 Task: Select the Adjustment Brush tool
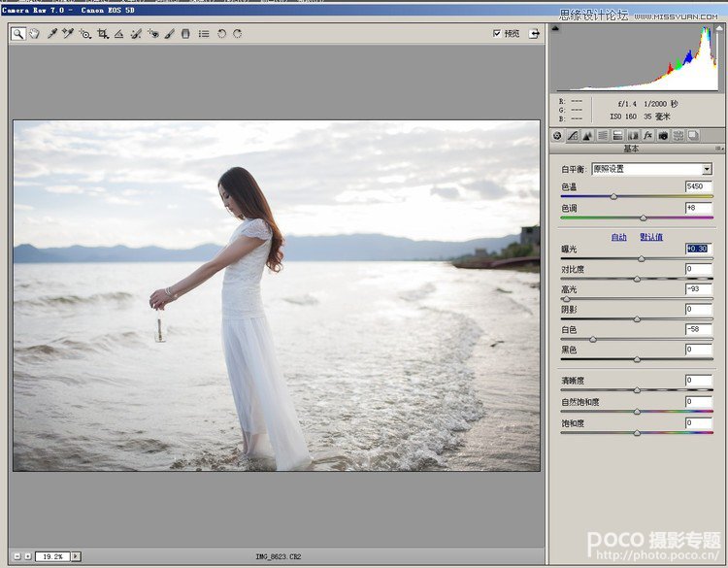pyautogui.click(x=169, y=33)
